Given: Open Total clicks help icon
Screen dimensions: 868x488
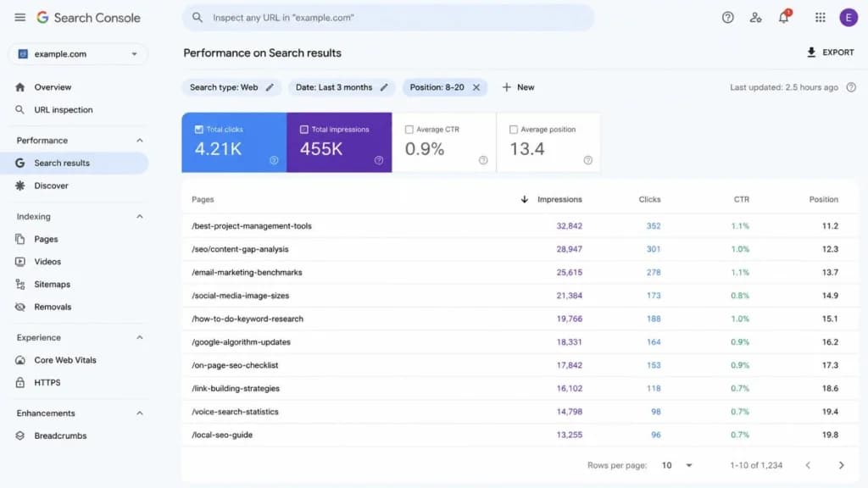Looking at the screenshot, I should (274, 160).
